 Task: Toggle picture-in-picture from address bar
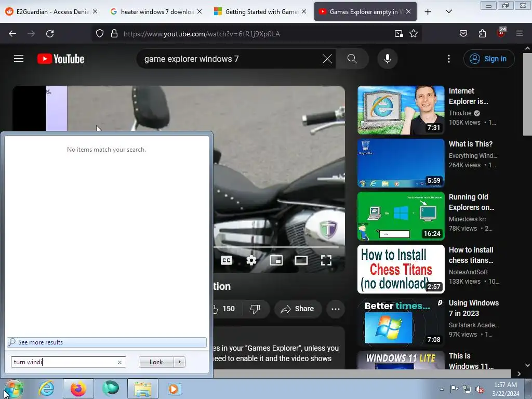[x=398, y=34]
